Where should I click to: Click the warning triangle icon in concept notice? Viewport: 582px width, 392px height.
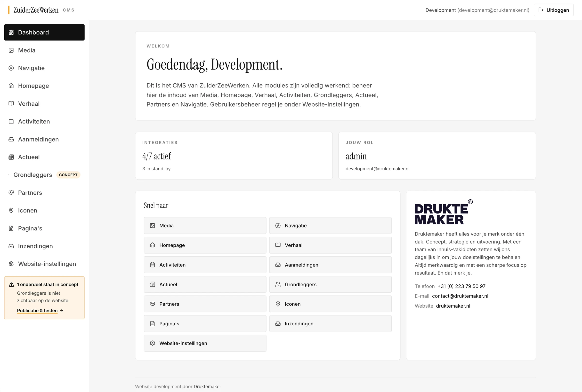[x=11, y=284]
